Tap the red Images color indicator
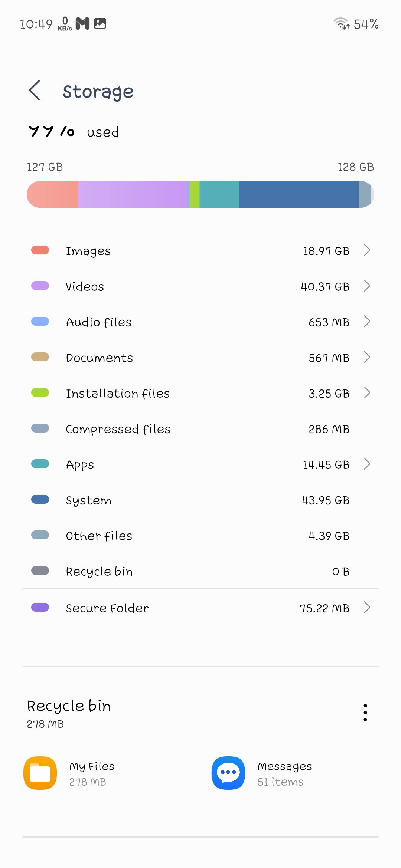 pos(40,250)
